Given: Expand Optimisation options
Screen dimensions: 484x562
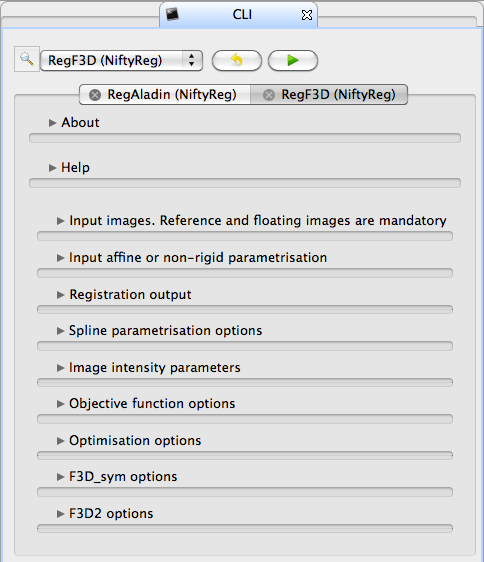Looking at the screenshot, I should click(x=60, y=441).
